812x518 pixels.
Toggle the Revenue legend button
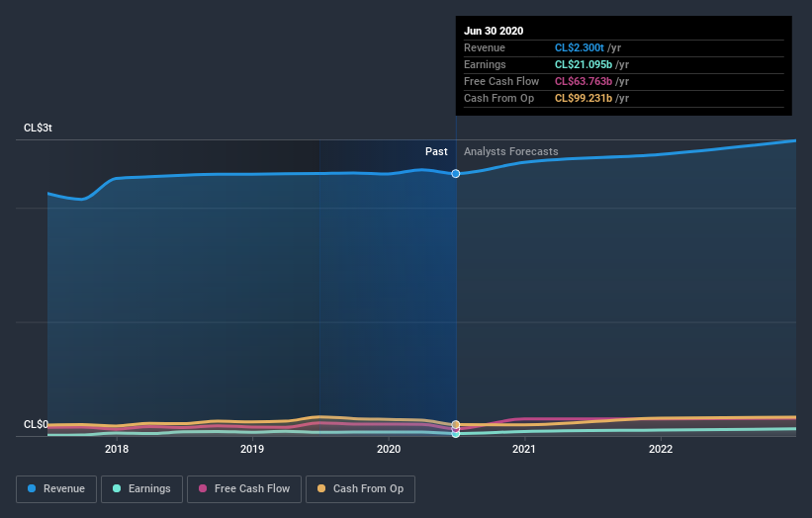(56, 489)
